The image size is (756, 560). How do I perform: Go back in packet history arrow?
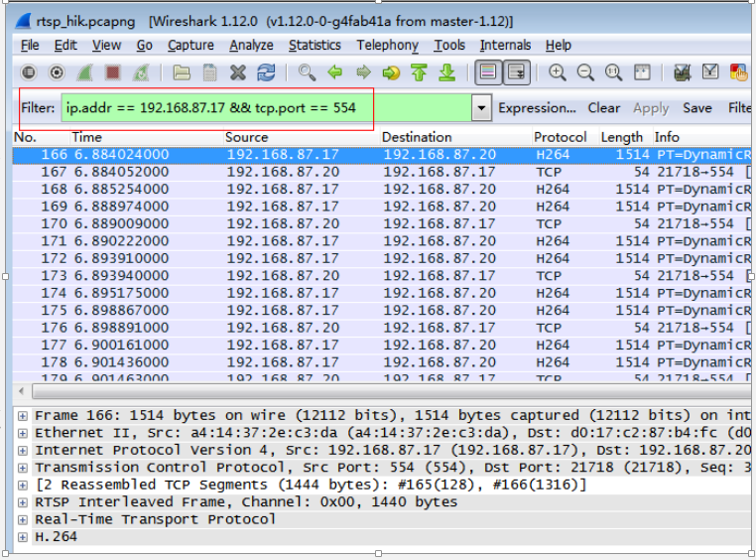click(334, 72)
